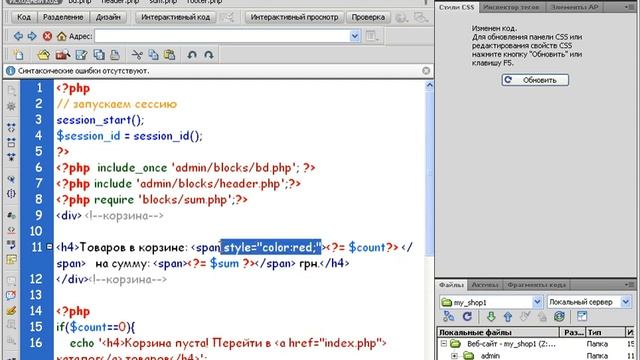Screen dimensions: 640x360
Task: Open the Проверка inspect button
Action: (x=368, y=17)
